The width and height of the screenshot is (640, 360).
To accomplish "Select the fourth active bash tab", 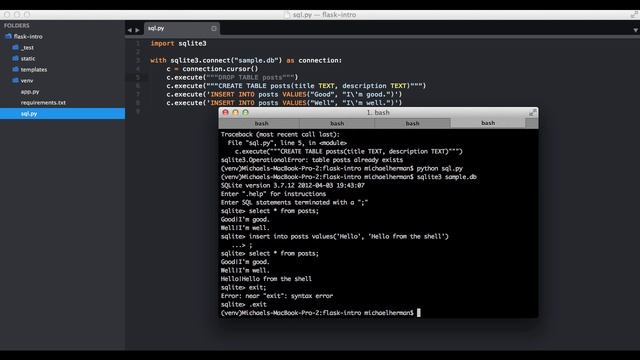I will point(488,123).
